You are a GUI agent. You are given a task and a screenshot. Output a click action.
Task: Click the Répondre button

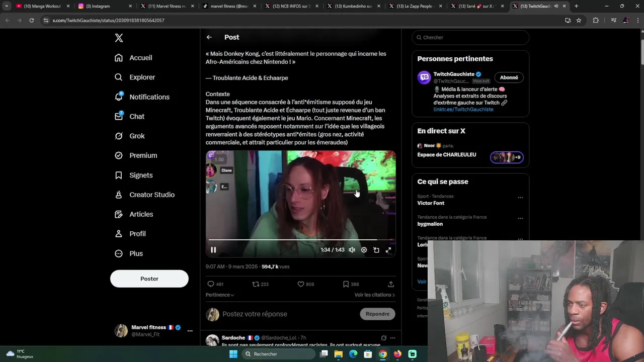[x=378, y=314]
